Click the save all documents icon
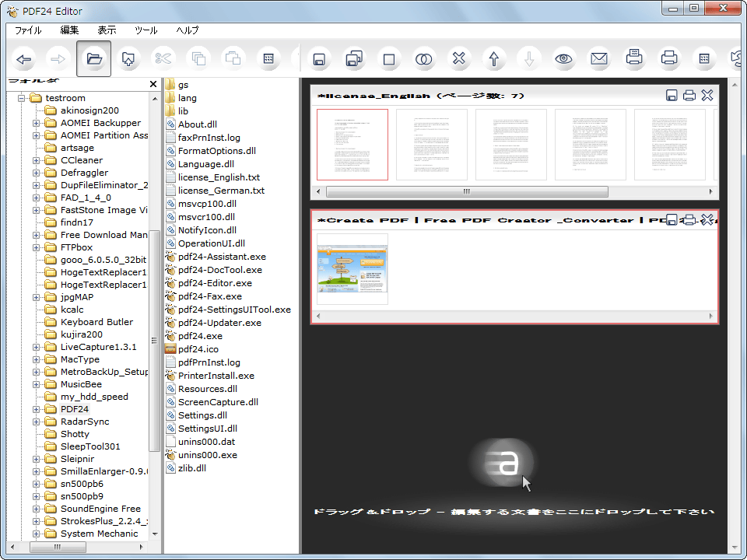747x560 pixels. [x=354, y=59]
